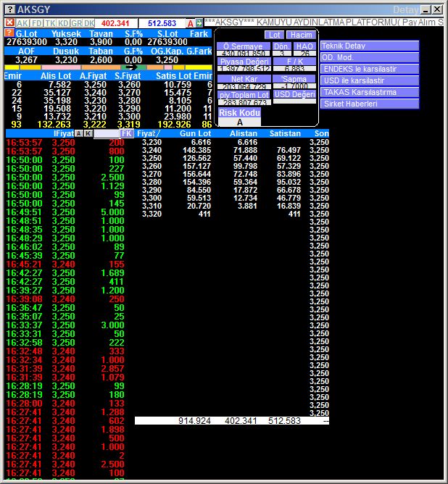Screen dimensions: 448x484
Task: Click the scrolling news ticker text
Action: [x=324, y=22]
